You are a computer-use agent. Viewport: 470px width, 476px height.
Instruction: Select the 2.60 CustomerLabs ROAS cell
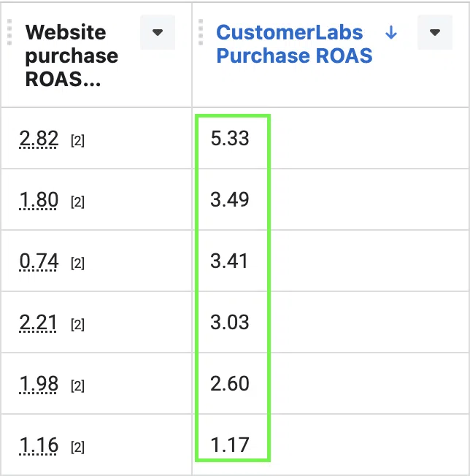click(x=230, y=383)
